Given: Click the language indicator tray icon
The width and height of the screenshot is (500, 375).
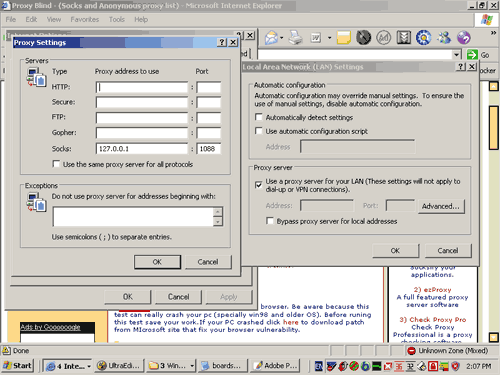Looking at the screenshot, I should 319,366.
